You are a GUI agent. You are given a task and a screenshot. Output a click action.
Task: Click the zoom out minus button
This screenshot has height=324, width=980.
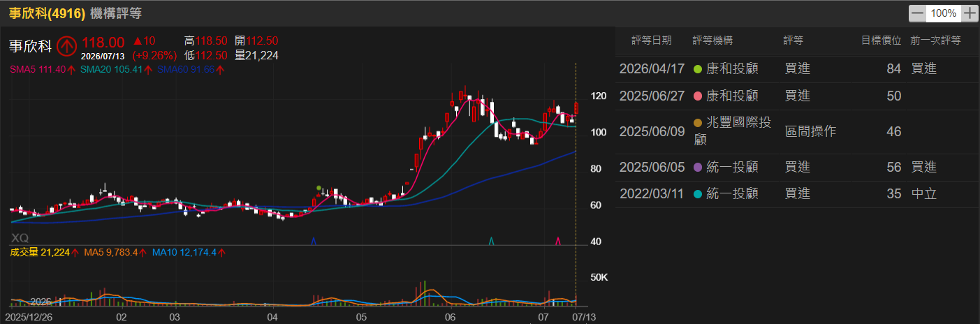click(917, 13)
